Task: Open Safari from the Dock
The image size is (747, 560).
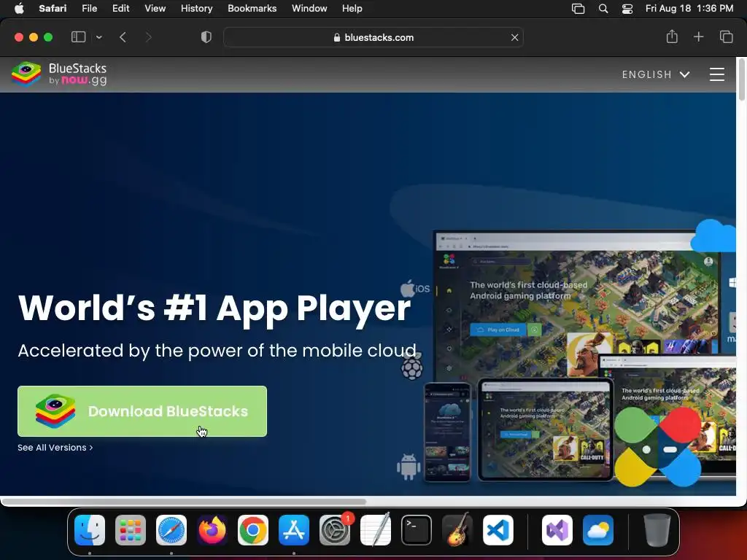Action: [171, 530]
